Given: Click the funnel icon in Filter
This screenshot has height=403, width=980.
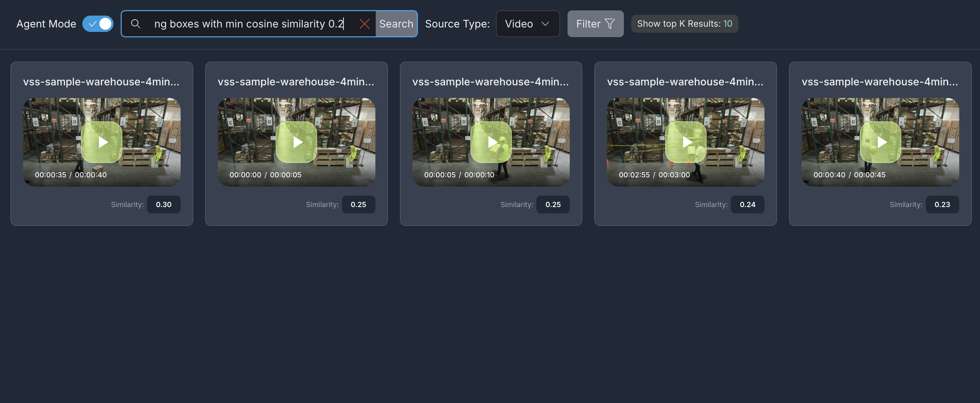Looking at the screenshot, I should coord(609,24).
